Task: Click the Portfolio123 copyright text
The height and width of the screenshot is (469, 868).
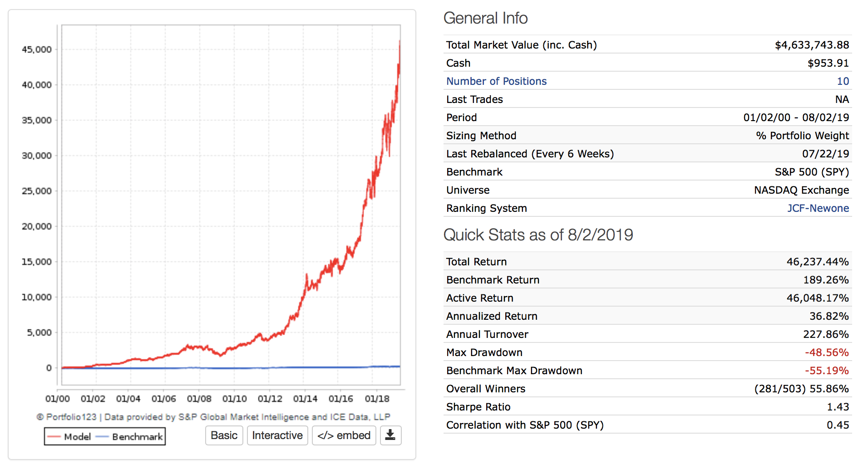Action: [213, 417]
